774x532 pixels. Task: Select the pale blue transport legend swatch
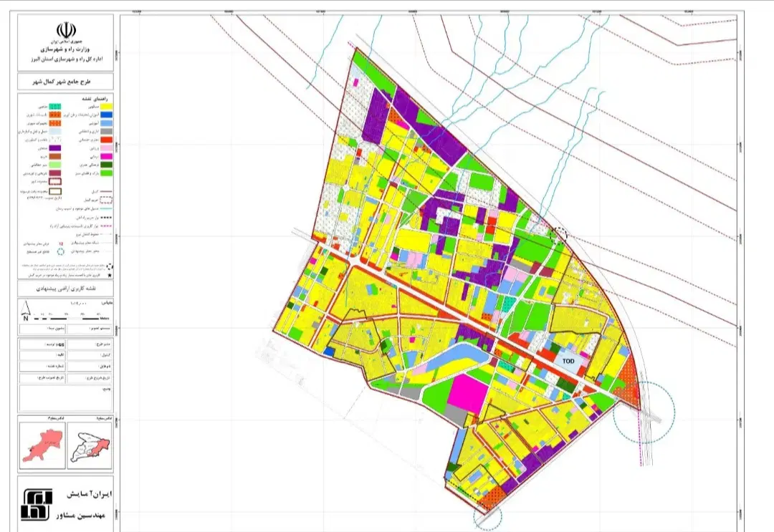tap(54, 132)
